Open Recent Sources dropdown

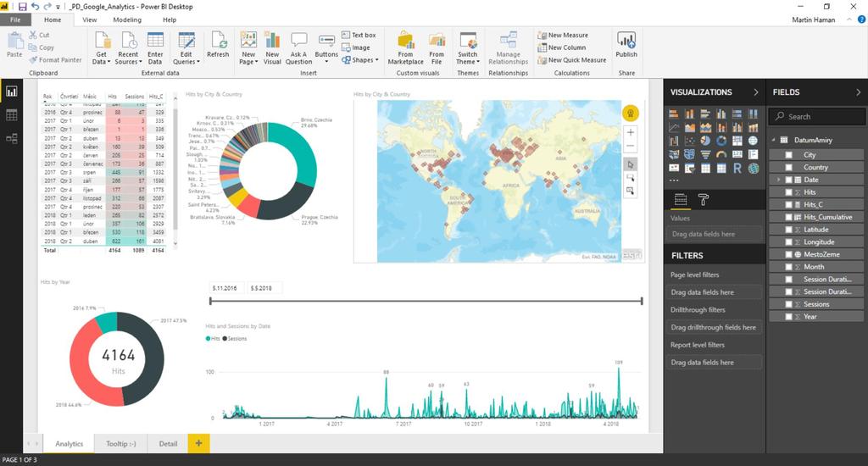(x=129, y=58)
